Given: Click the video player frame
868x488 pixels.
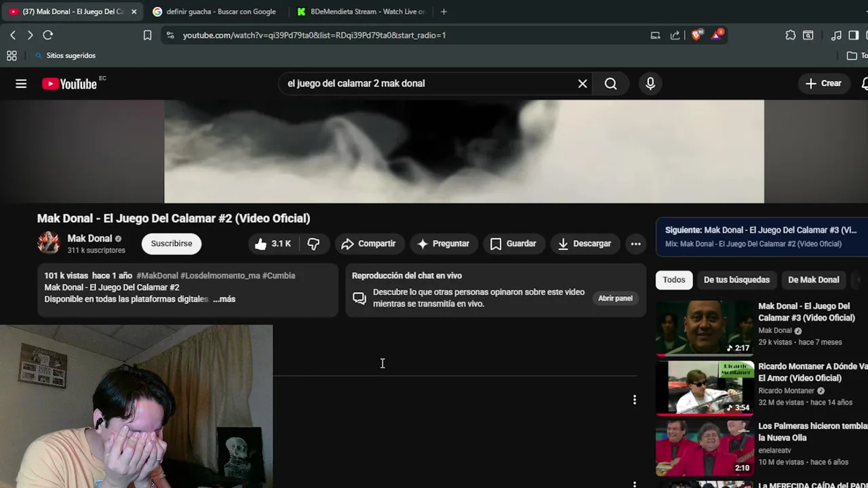Looking at the screenshot, I should pos(464,151).
